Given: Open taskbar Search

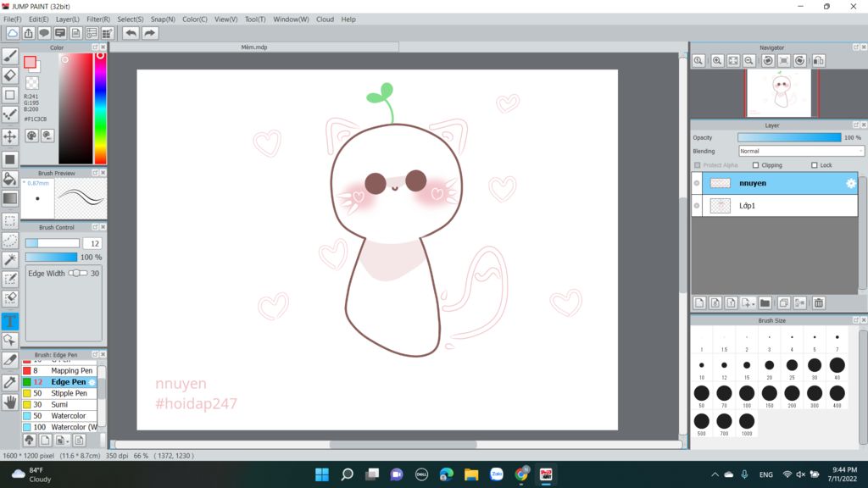Looking at the screenshot, I should click(347, 474).
